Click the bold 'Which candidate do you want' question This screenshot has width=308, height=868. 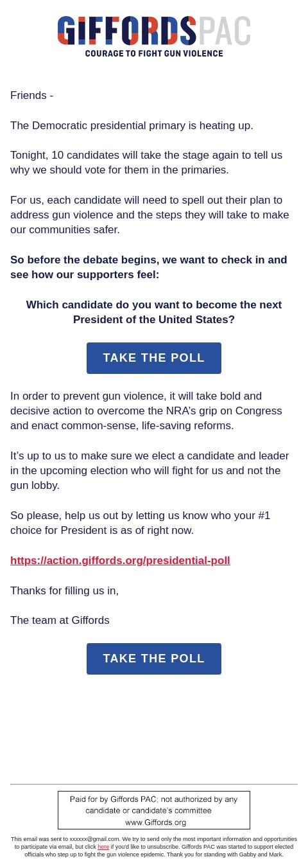(154, 312)
